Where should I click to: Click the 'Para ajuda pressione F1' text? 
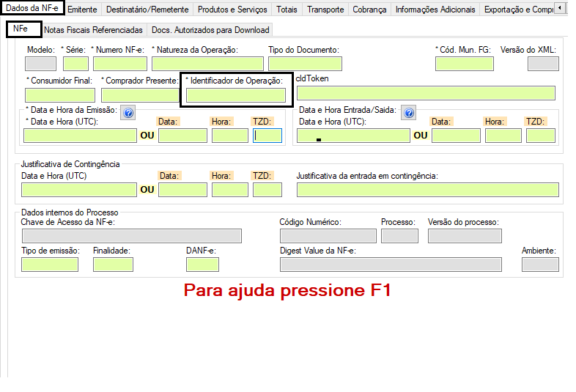287,290
